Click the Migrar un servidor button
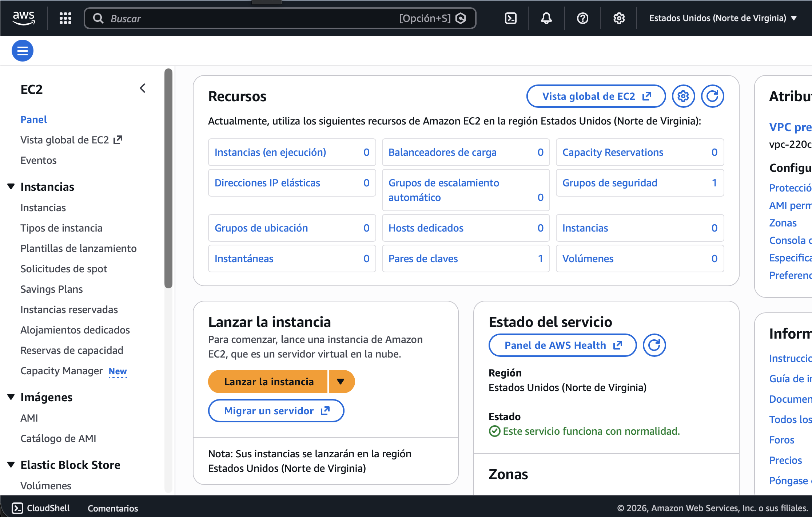This screenshot has width=812, height=517. tap(276, 411)
